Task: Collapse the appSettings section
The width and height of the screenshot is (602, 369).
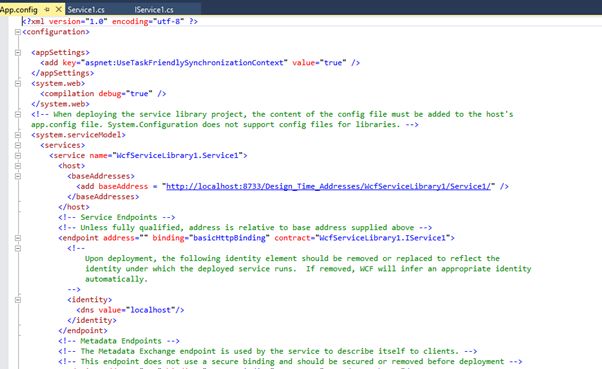Action: (x=18, y=53)
